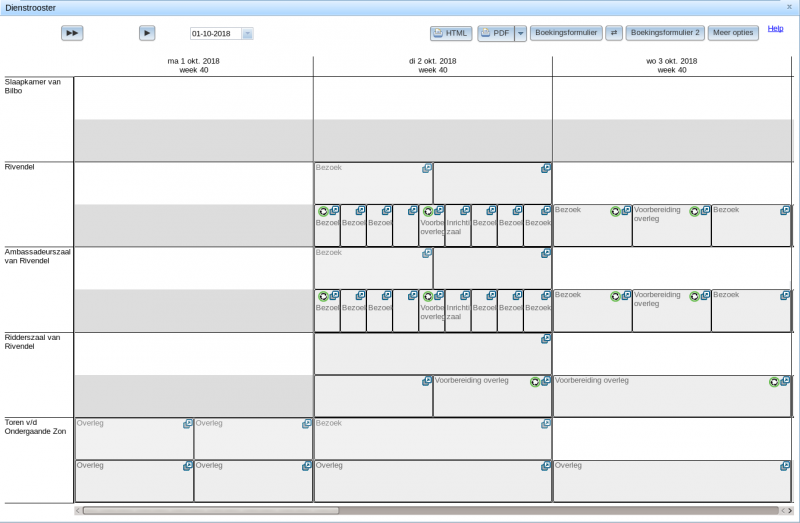Click copy icon on Ridderszaal's Wednesday Voorbereiding overleg
Image resolution: width=800 pixels, height=523 pixels.
(x=785, y=381)
